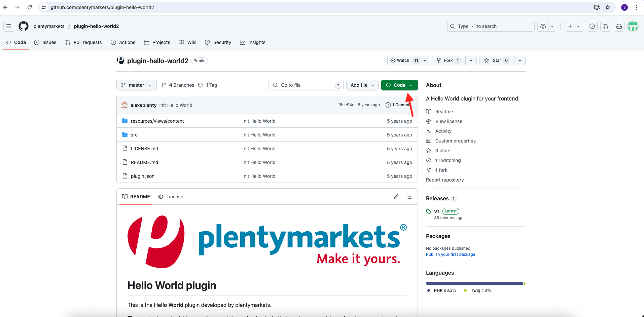This screenshot has height=317, width=644.
Task: Edit the README with pencil icon
Action: [x=396, y=197]
